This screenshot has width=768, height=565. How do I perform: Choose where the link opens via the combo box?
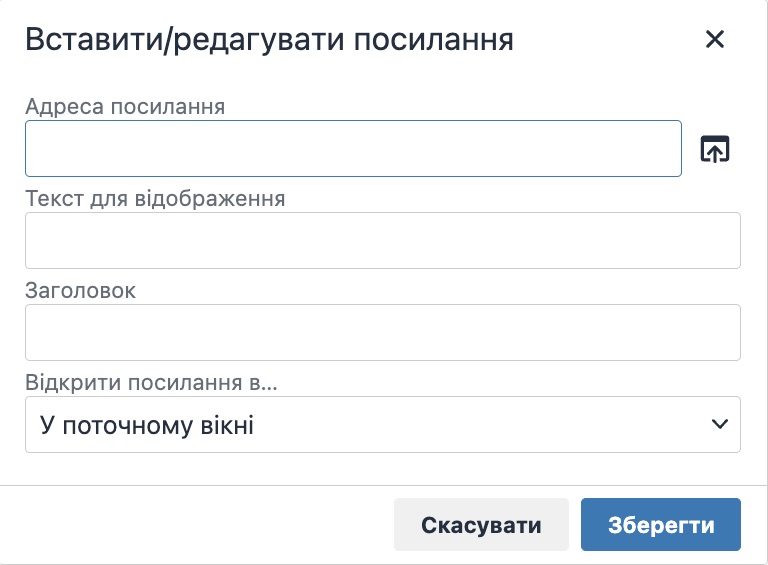pos(382,425)
